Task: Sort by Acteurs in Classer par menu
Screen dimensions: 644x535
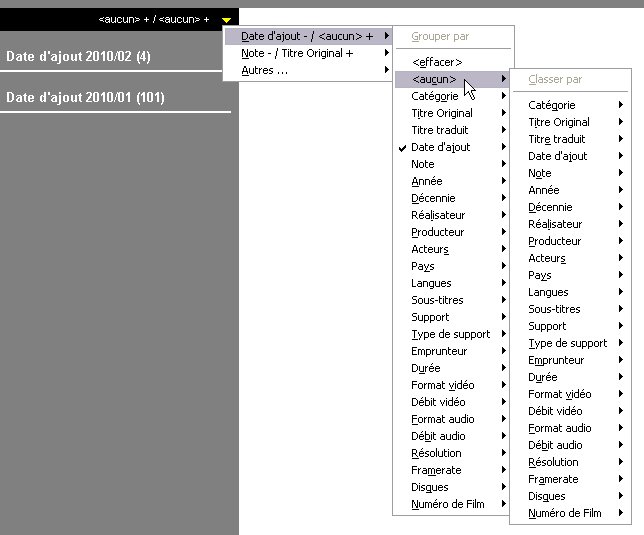Action: tap(570, 258)
